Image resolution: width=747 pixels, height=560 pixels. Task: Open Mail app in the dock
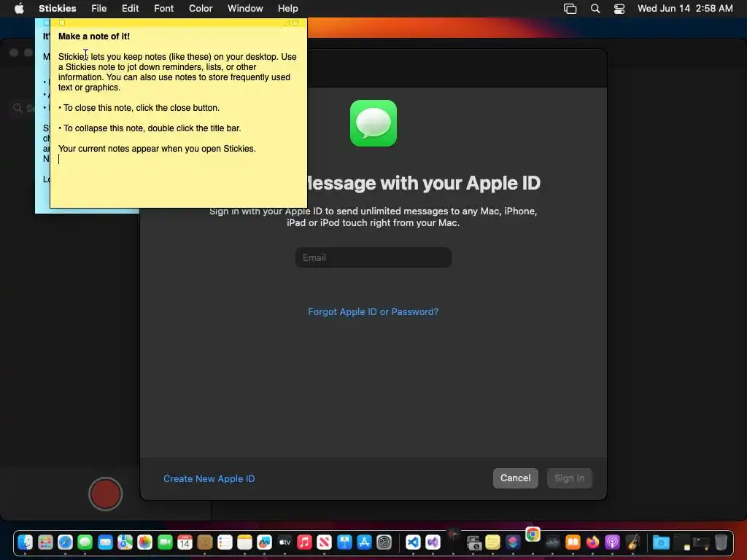click(105, 542)
